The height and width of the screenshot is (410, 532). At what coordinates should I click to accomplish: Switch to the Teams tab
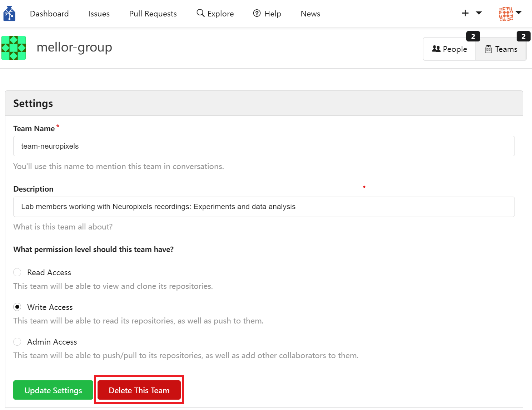[x=501, y=49]
